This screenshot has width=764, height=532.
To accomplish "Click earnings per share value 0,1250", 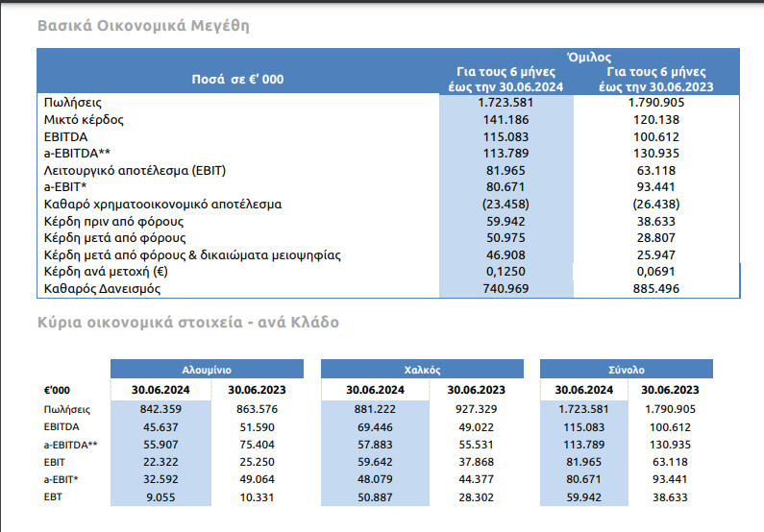I will pyautogui.click(x=505, y=272).
